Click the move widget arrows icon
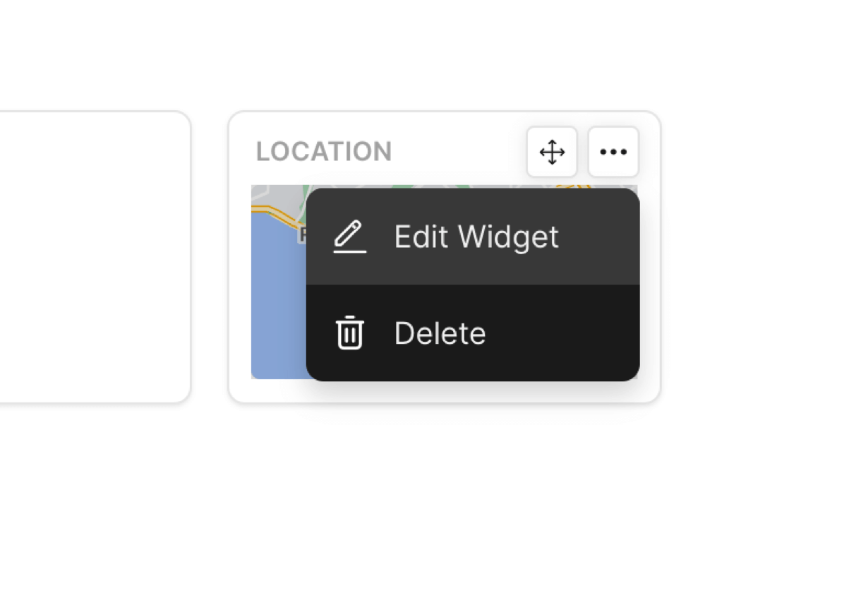The height and width of the screenshot is (591, 868). (x=552, y=152)
